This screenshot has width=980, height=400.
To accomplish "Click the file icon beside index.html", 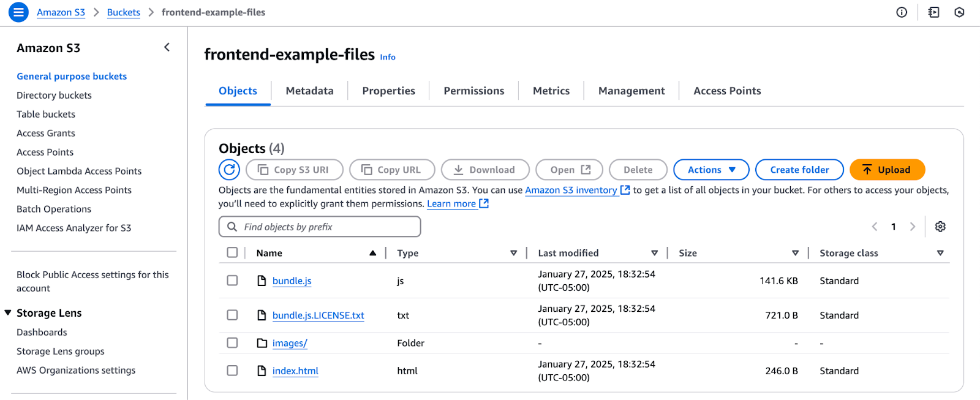I will tap(262, 371).
